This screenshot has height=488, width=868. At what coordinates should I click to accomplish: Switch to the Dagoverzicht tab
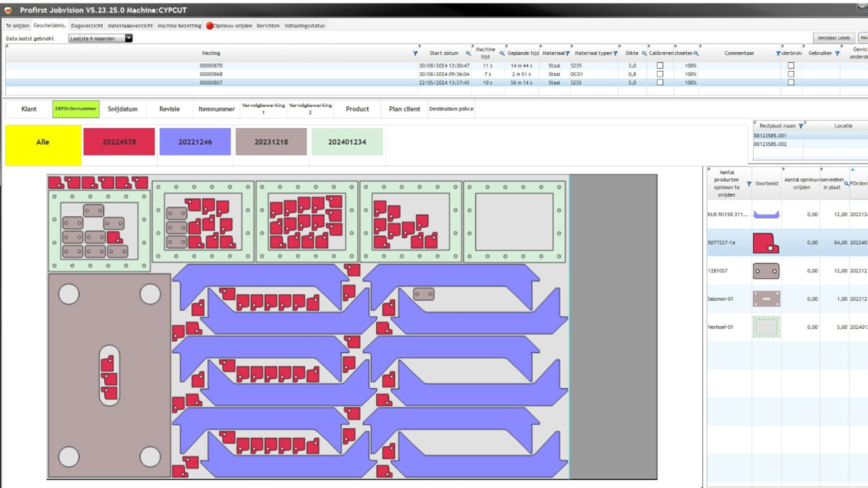pyautogui.click(x=86, y=25)
